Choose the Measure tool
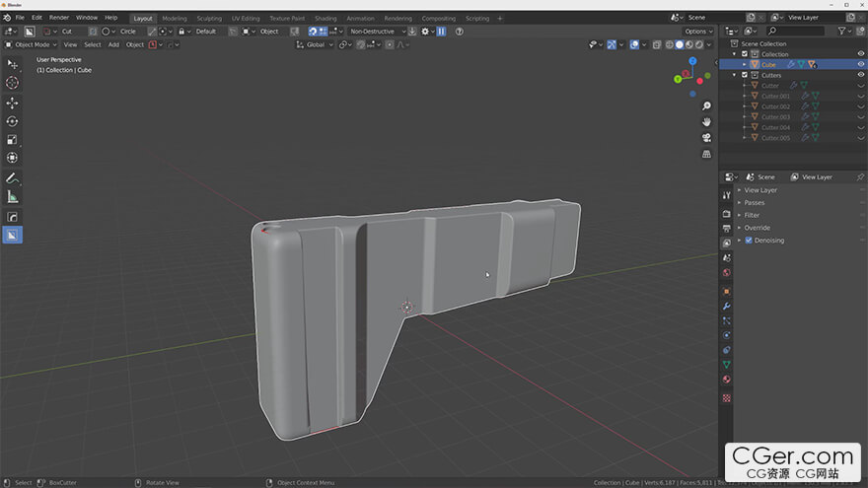 point(12,197)
